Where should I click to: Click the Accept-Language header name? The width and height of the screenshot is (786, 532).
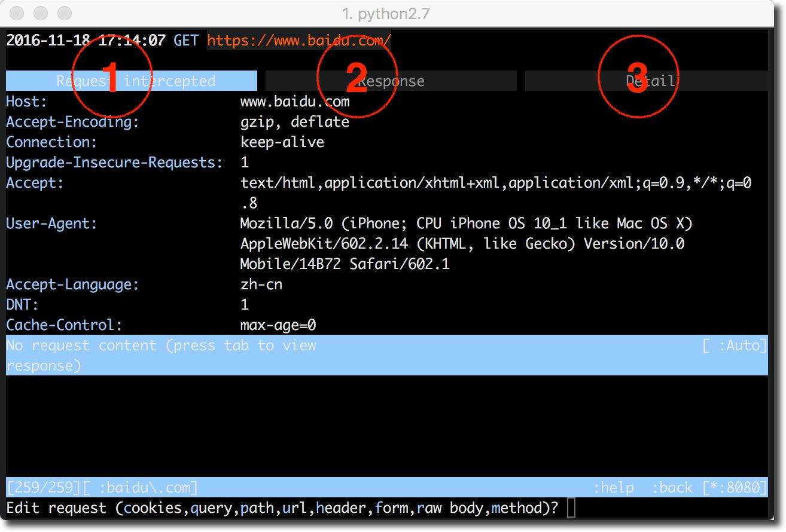tap(72, 285)
